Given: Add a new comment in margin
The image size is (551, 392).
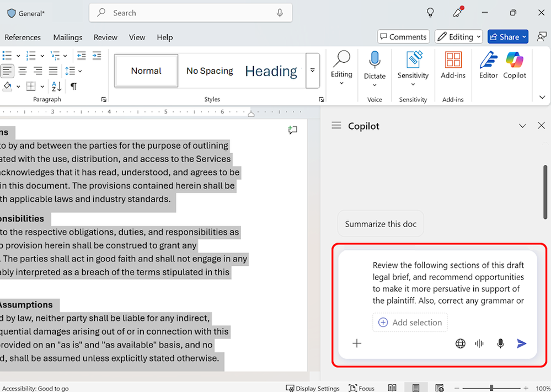Looking at the screenshot, I should 292,130.
